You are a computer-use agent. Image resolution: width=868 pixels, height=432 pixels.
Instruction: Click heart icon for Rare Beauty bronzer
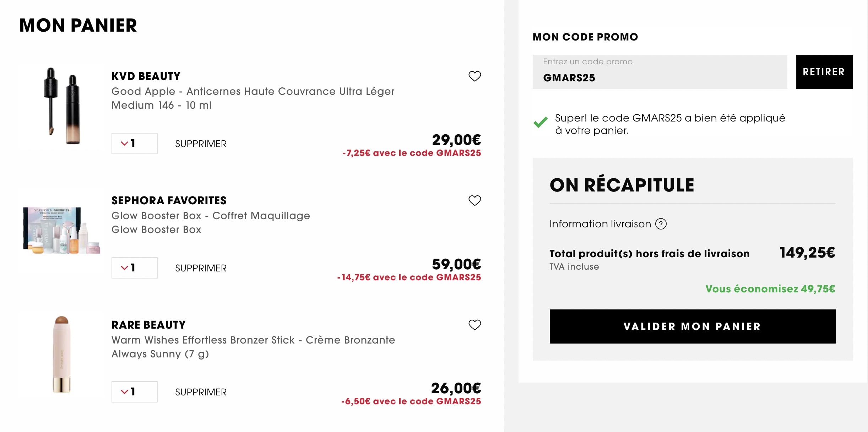point(474,325)
